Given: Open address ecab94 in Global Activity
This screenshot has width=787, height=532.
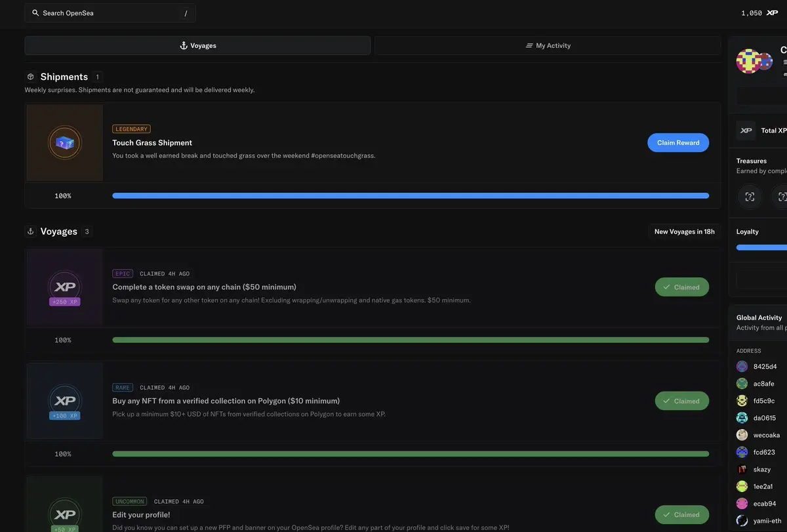Looking at the screenshot, I should [x=765, y=503].
